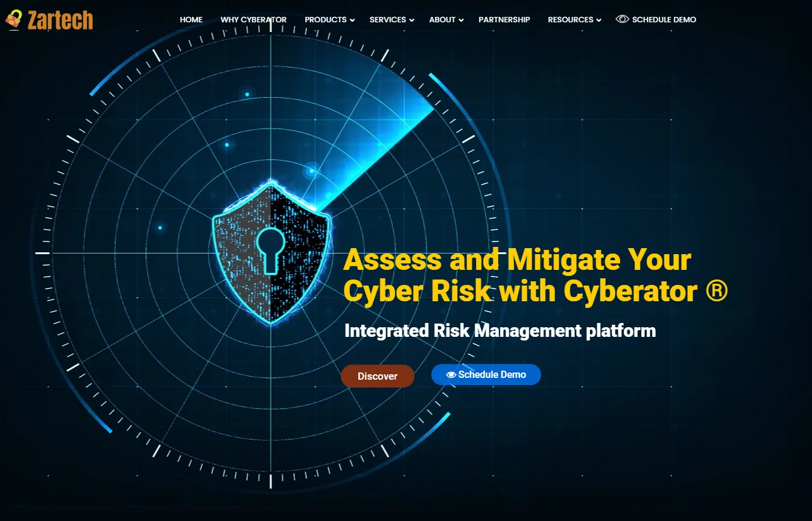
Task: Click the Discover button
Action: click(378, 376)
